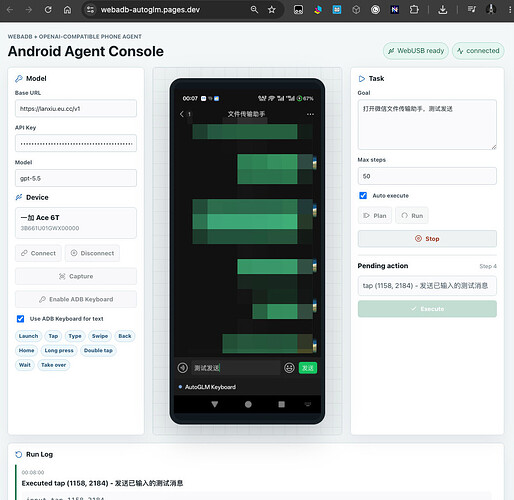This screenshot has height=500, width=514.
Task: Click the Plan button
Action: click(x=375, y=216)
